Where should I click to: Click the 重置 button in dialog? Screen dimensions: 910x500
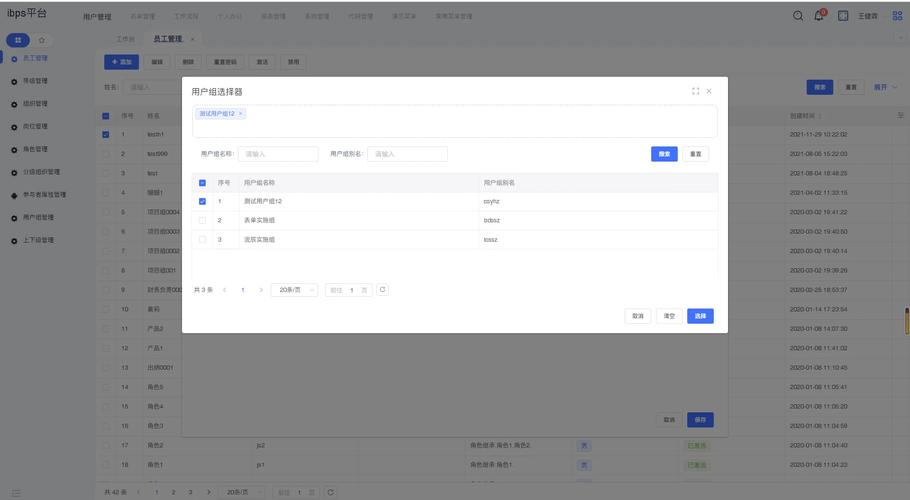point(695,154)
